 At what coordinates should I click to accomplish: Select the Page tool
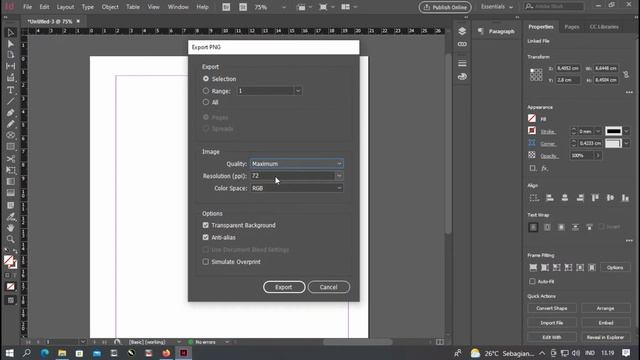point(11,55)
